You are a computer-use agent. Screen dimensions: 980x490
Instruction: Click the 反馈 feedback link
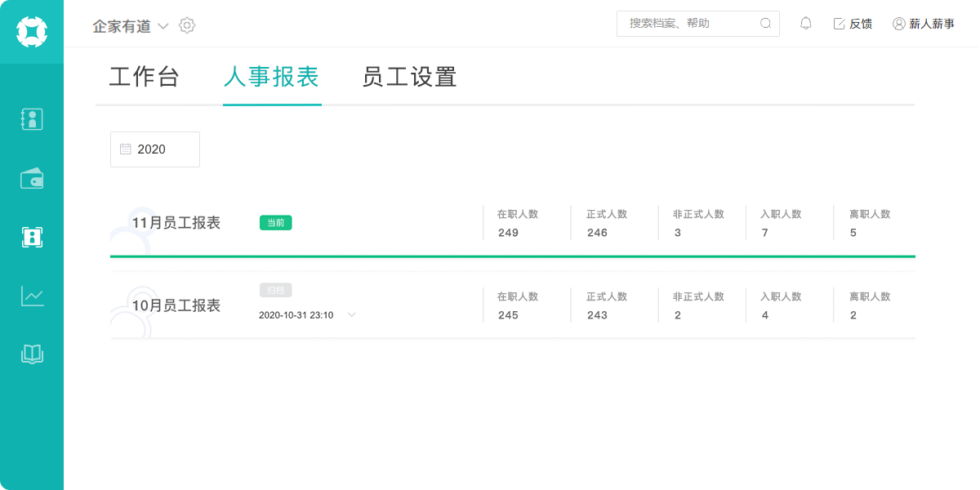pos(853,24)
